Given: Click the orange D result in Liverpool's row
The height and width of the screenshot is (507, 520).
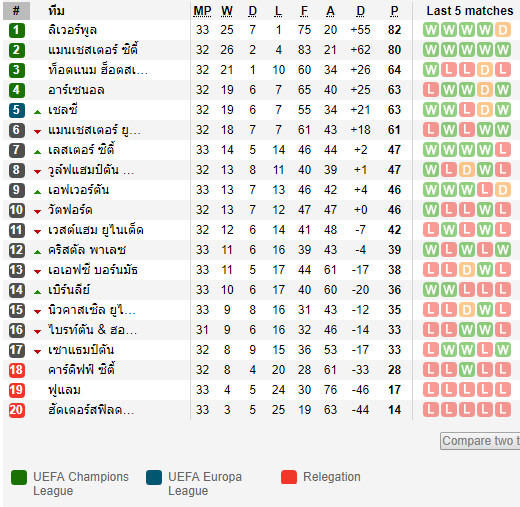Looking at the screenshot, I should (503, 30).
